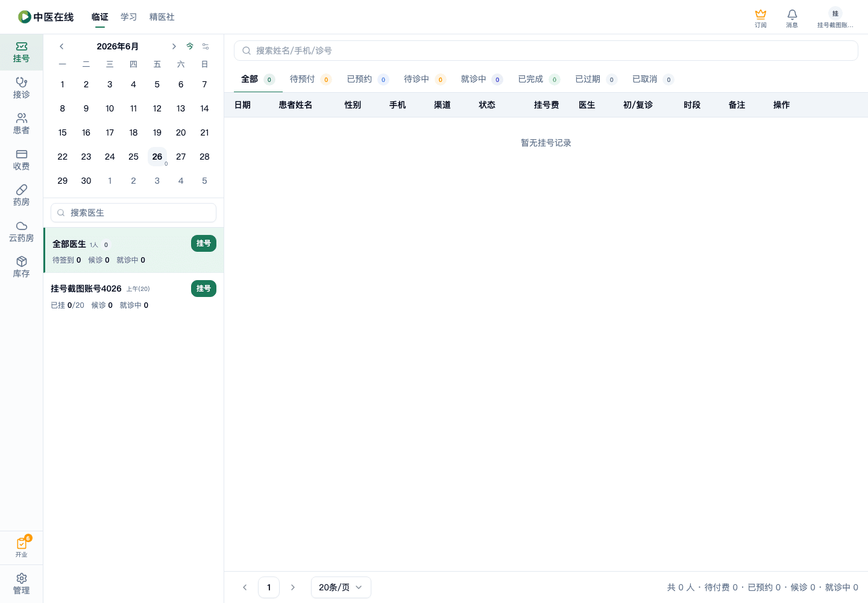Click the 中医在线 logo

tap(46, 17)
